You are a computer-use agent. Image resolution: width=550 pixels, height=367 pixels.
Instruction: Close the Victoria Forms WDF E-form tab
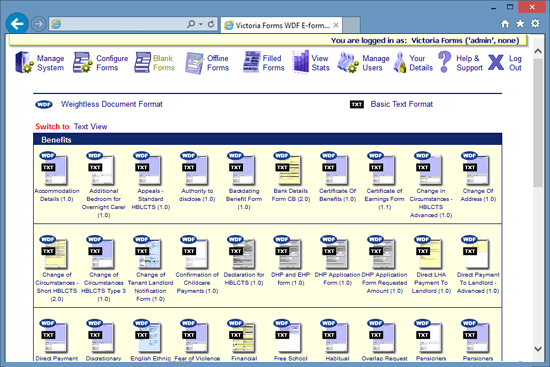tap(336, 25)
